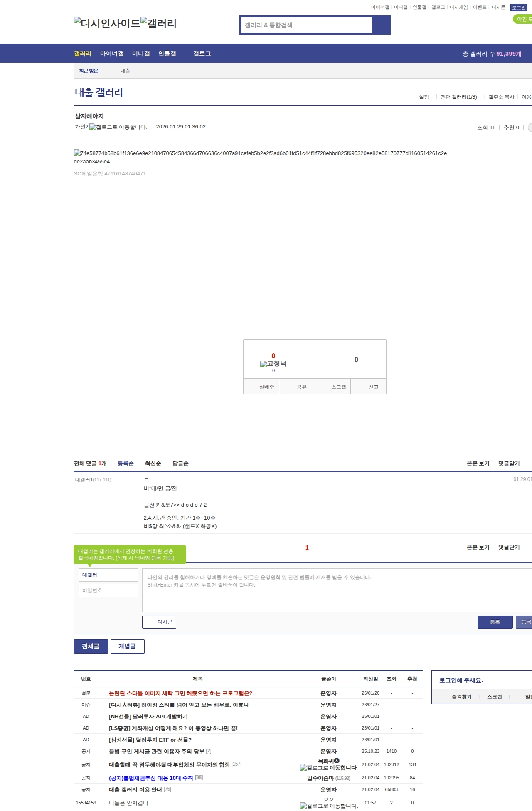This screenshot has height=811, width=532.
Task: Open post 대출할때 꼭 염두해야될 대부업체의
Action: 169,765
